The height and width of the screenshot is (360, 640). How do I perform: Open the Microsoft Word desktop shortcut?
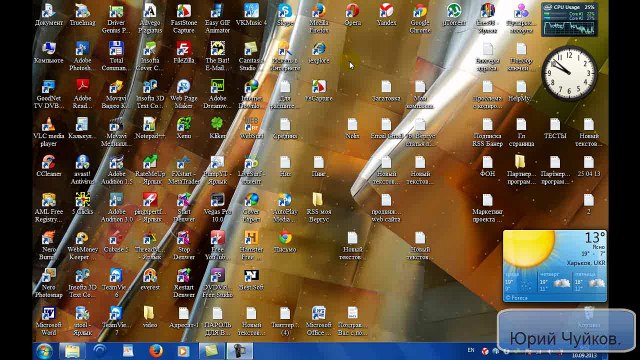49,321
